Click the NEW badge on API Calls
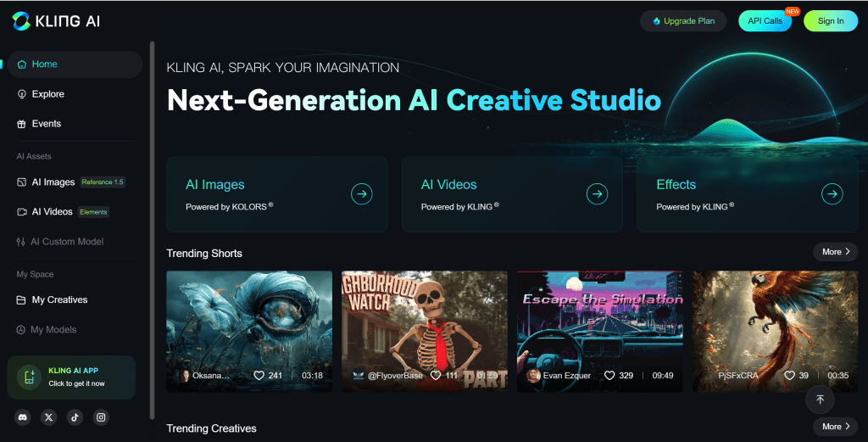Screen dimensions: 868x442 pos(793,12)
